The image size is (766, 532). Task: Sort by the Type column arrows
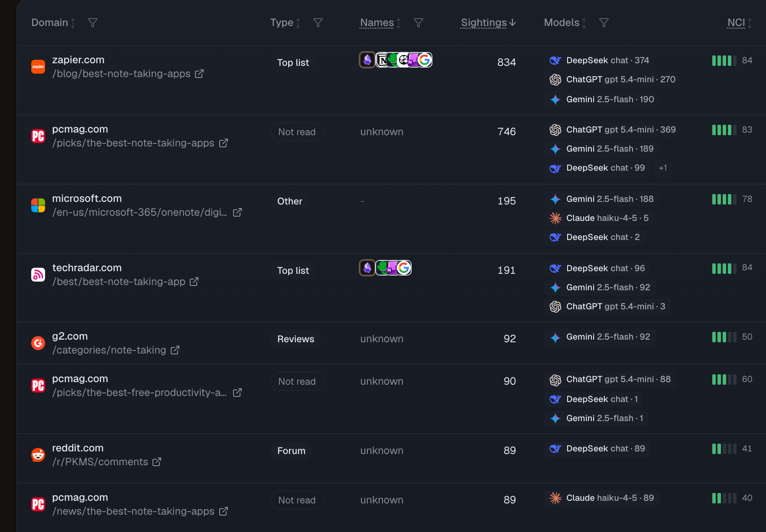(x=298, y=23)
